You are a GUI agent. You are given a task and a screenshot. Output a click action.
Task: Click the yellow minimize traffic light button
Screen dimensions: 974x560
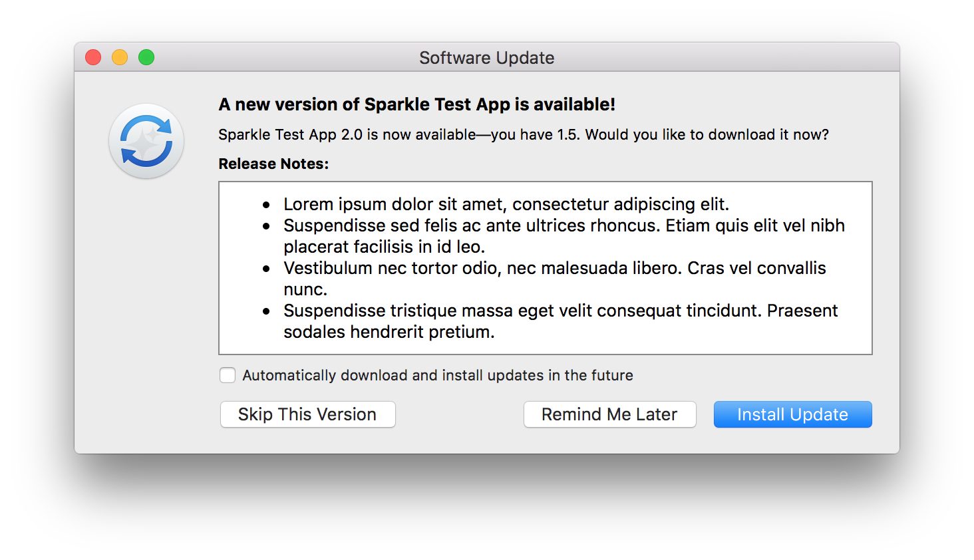[119, 57]
